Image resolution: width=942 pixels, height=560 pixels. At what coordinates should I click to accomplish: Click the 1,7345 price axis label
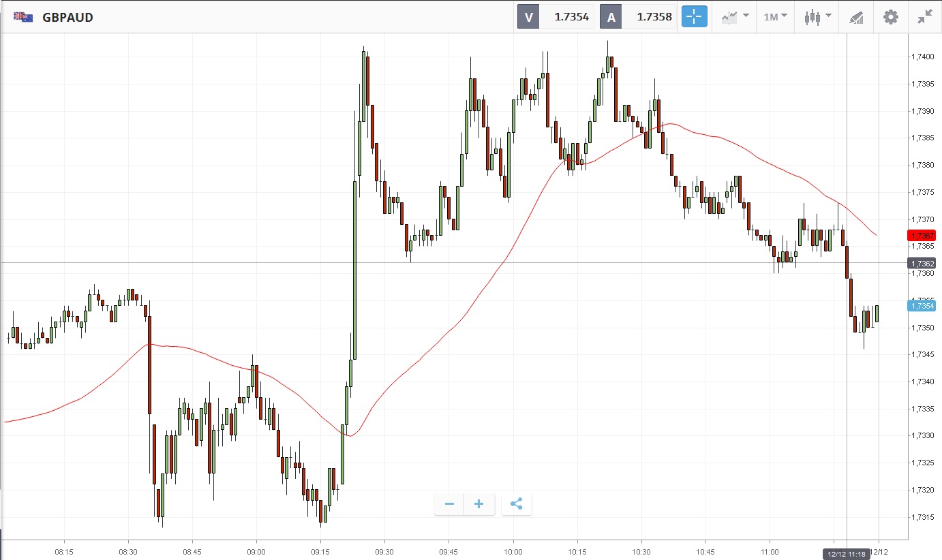point(922,354)
